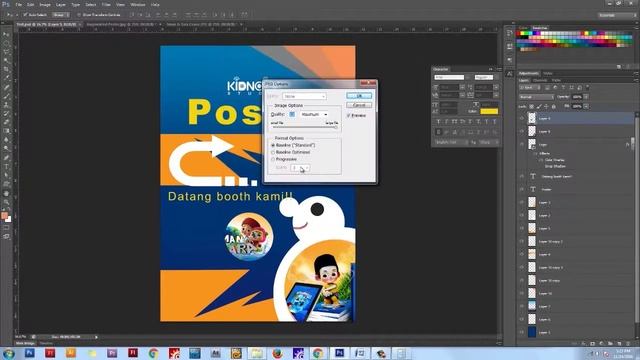Screen dimensions: 640x360
Task: Hide the Layer 10 copy 2 layer
Action: 522,241
